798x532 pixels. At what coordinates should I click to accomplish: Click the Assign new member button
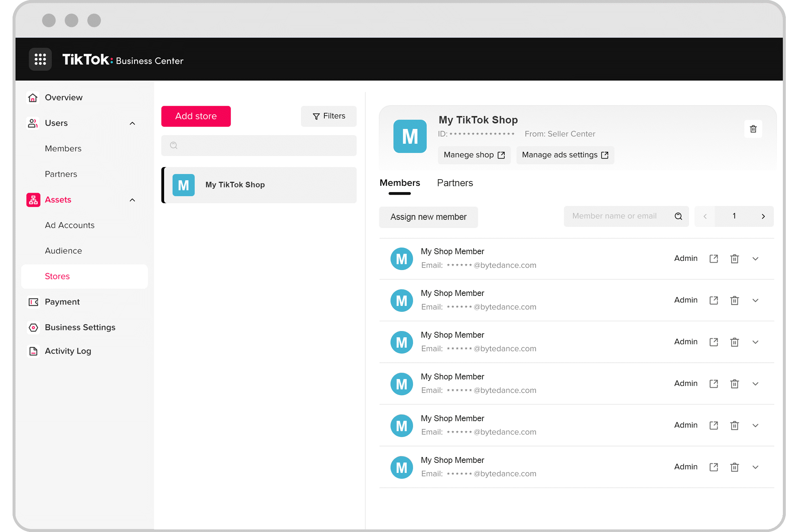(428, 217)
